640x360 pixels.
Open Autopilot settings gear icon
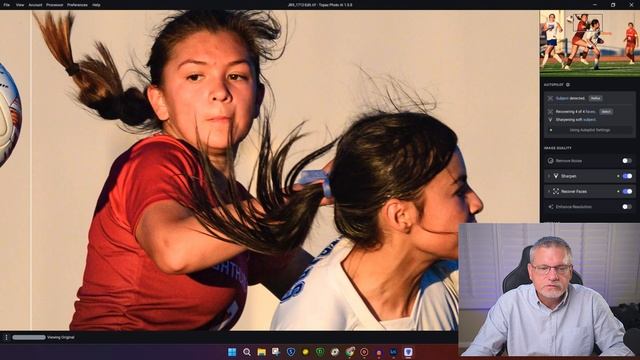point(568,84)
